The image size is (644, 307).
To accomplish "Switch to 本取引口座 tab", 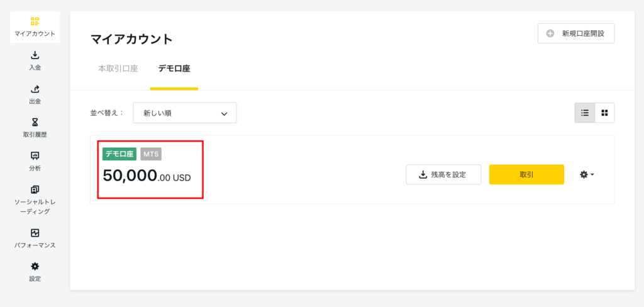I will point(118,69).
